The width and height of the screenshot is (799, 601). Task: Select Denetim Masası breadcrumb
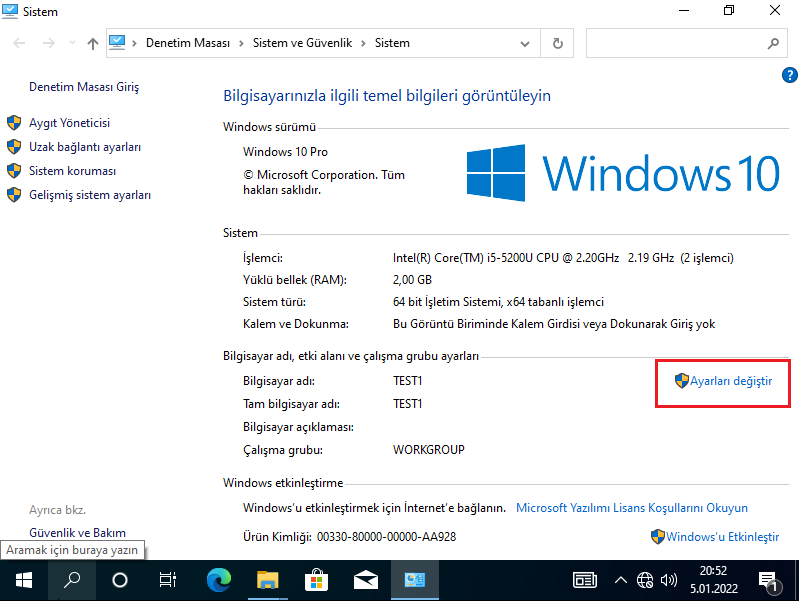tap(188, 43)
